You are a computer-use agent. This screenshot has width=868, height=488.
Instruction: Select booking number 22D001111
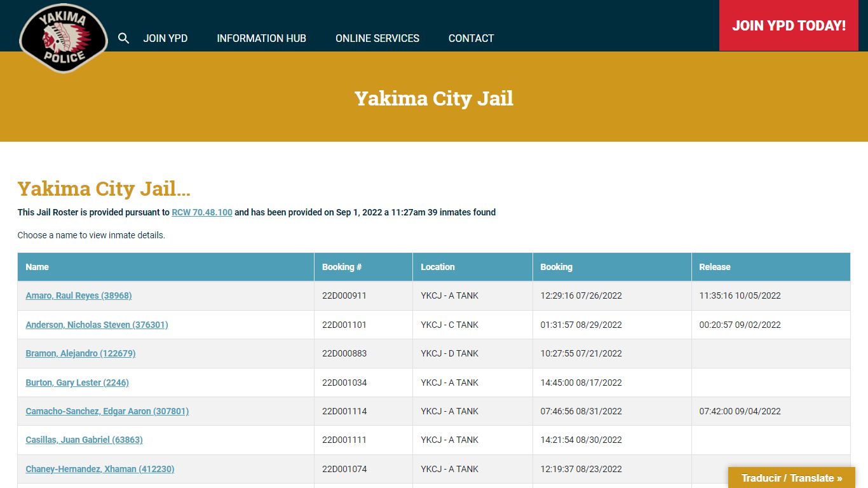344,440
